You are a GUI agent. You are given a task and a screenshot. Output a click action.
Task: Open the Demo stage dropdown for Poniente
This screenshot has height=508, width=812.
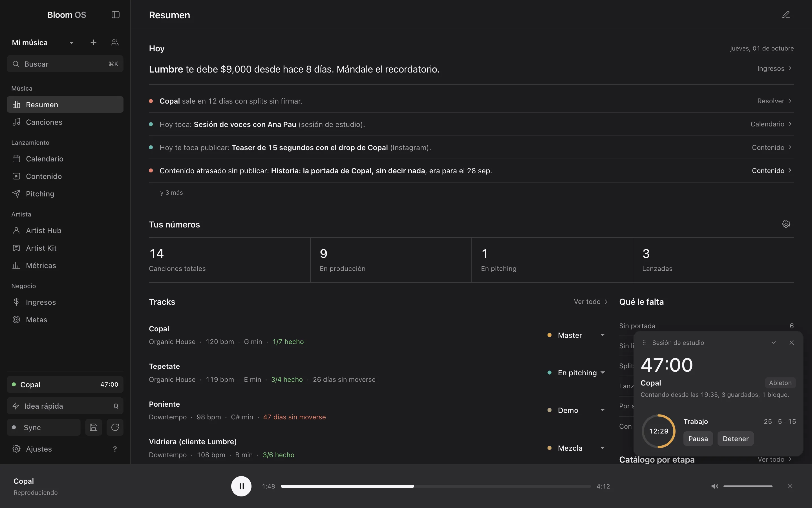[x=576, y=410]
